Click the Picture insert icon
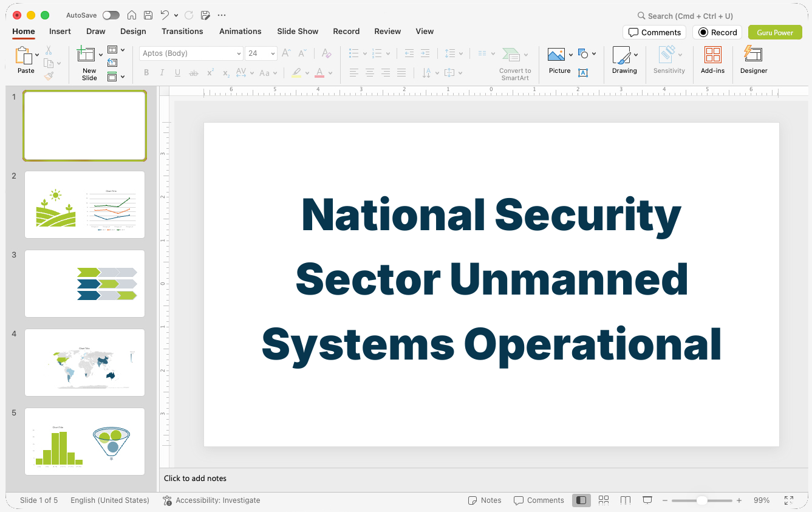The width and height of the screenshot is (812, 512). (x=556, y=55)
